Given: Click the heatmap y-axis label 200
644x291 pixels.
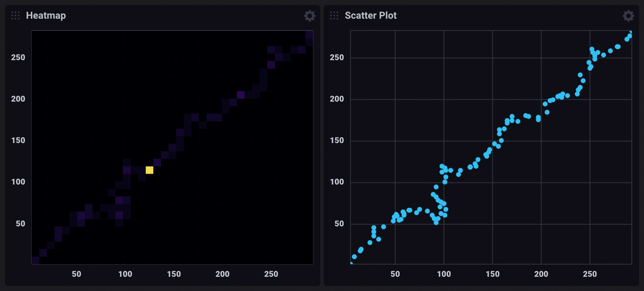Looking at the screenshot, I should coord(18,99).
